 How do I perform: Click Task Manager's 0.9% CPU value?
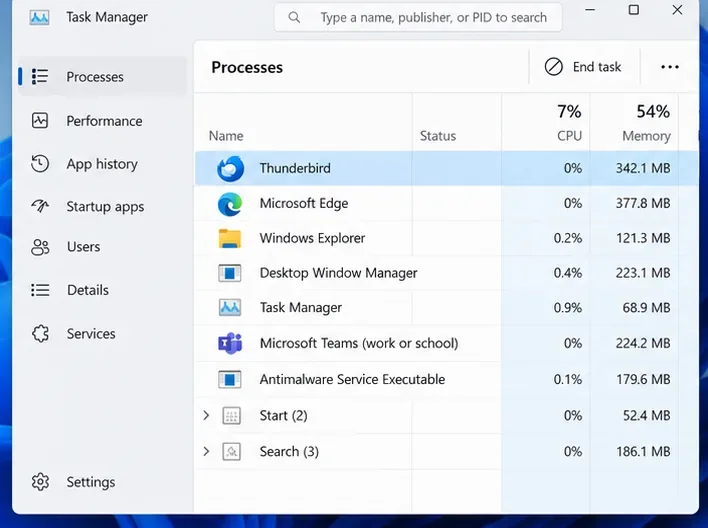click(x=568, y=308)
